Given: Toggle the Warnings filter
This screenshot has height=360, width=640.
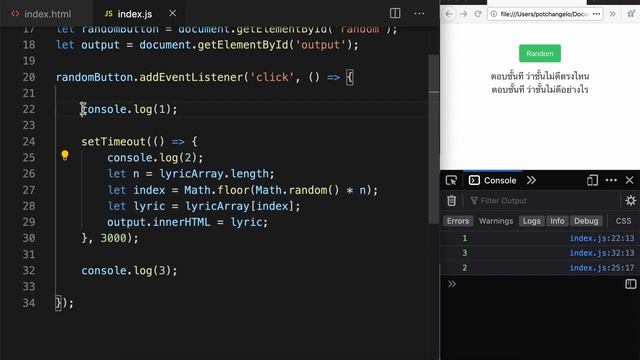Looking at the screenshot, I should tap(496, 221).
